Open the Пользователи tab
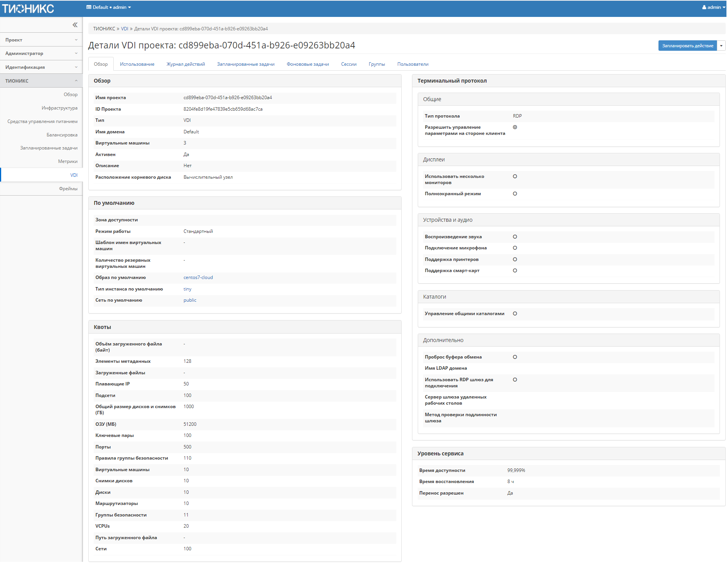This screenshot has width=728, height=563. [x=413, y=64]
